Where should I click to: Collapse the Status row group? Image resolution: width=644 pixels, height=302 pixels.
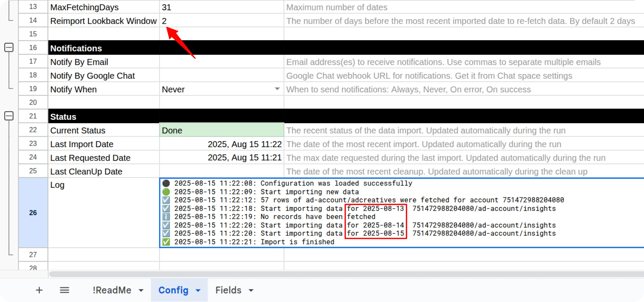(9, 116)
